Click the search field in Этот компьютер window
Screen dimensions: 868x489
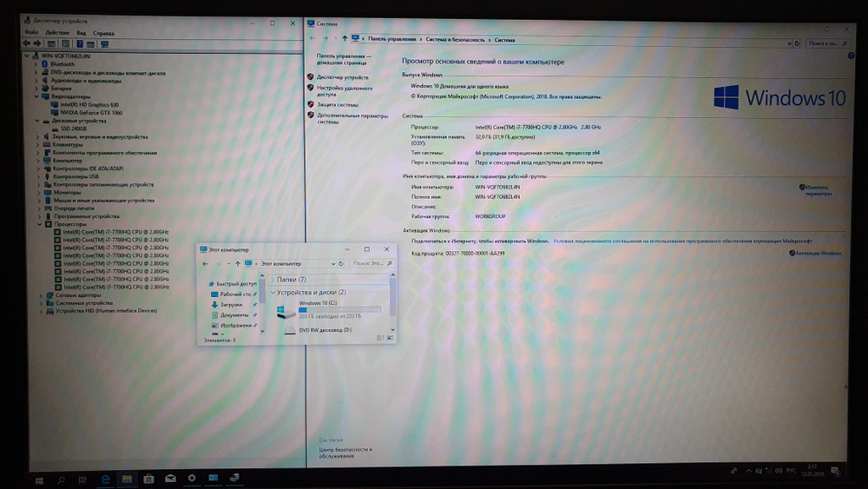click(372, 263)
